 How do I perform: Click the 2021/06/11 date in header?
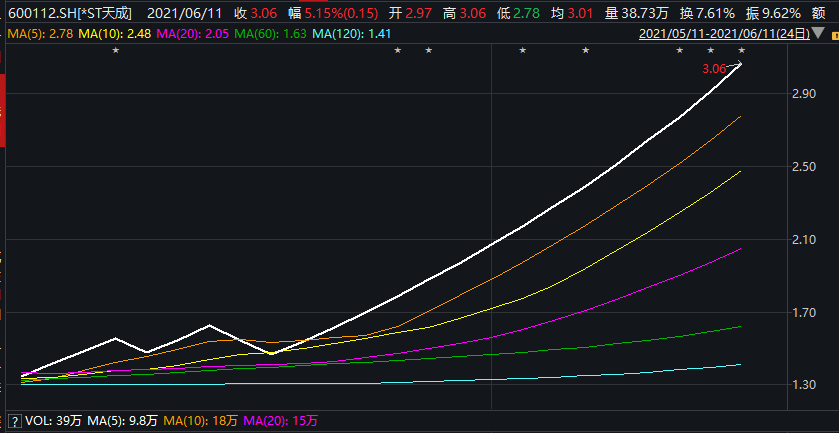pos(185,14)
